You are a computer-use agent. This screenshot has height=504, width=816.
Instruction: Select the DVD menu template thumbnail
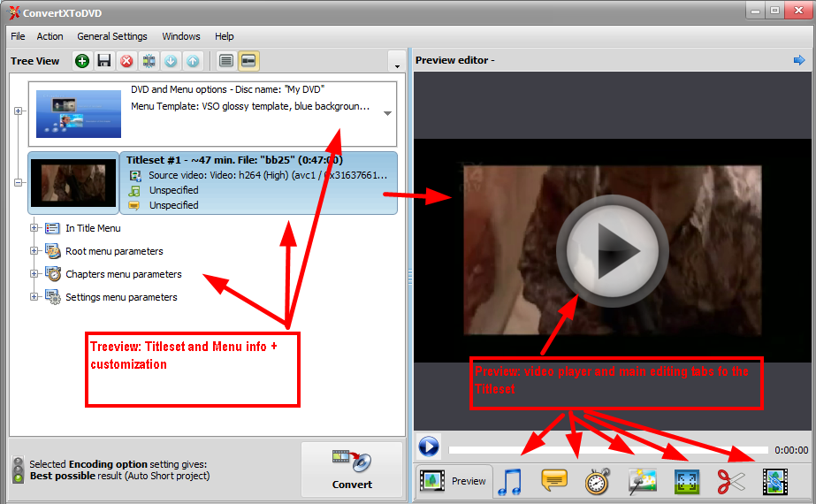[x=79, y=114]
